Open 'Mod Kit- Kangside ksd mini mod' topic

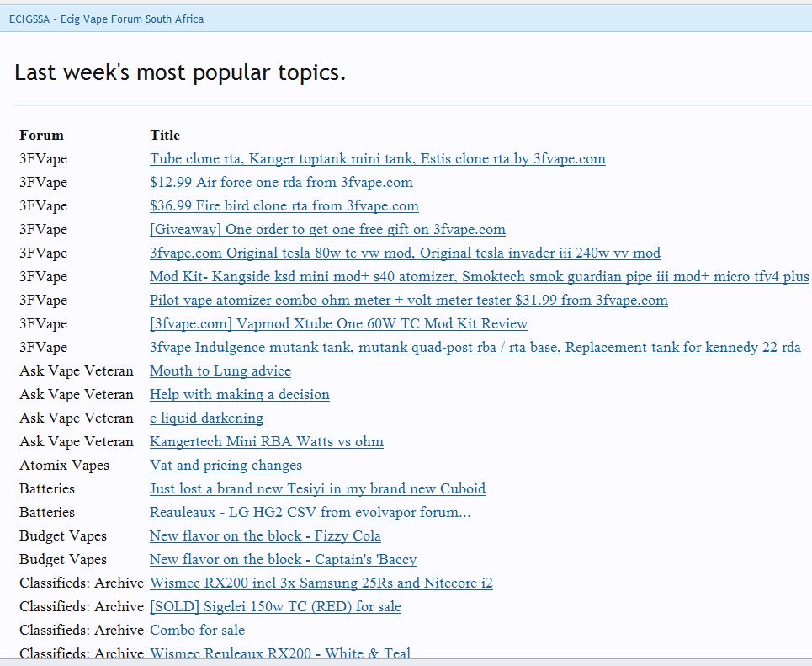(480, 277)
